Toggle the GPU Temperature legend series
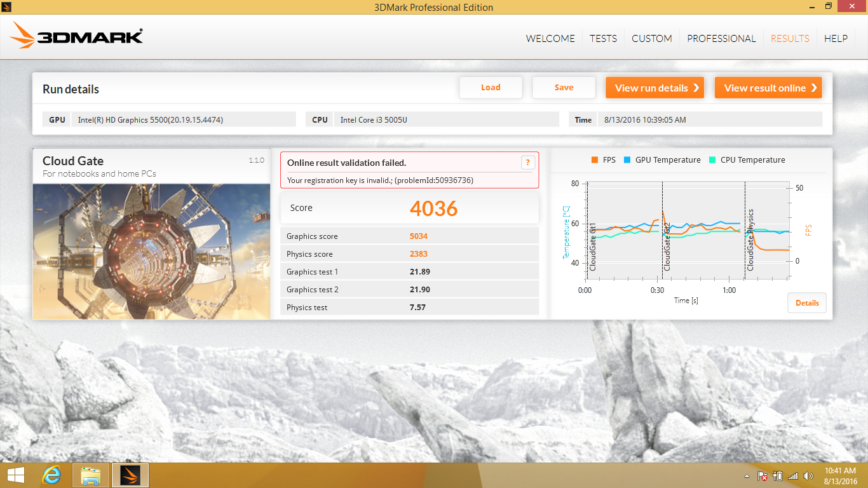The height and width of the screenshot is (488, 868). point(662,160)
